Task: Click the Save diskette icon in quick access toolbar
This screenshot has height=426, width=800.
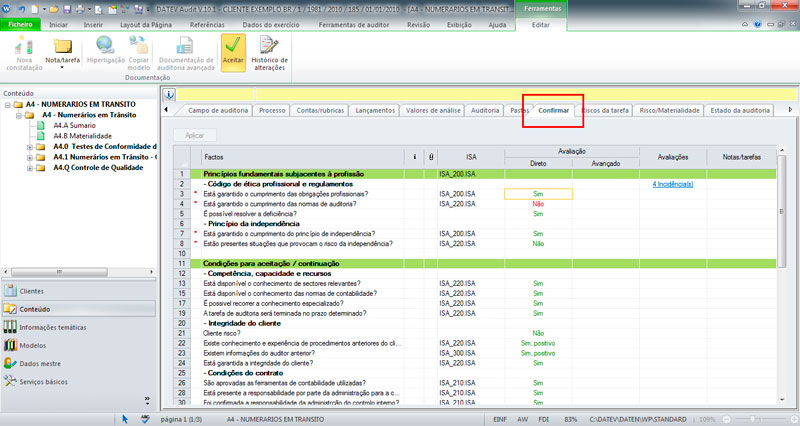Action: click(67, 9)
